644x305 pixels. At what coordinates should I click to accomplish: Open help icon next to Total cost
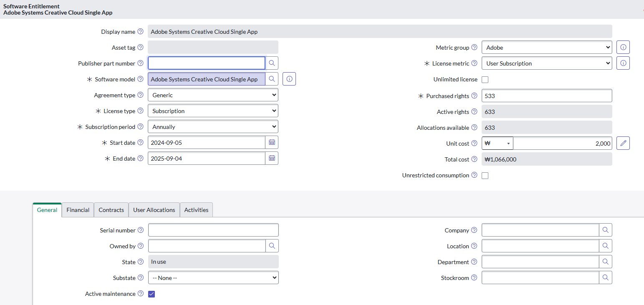pos(474,159)
